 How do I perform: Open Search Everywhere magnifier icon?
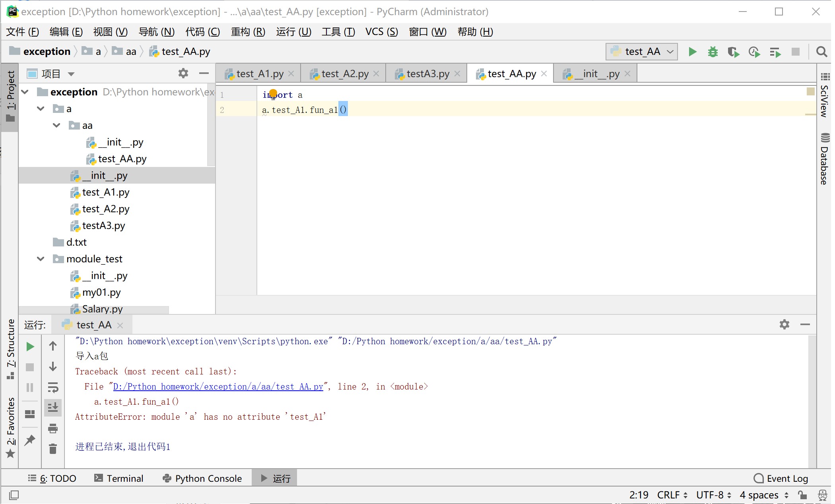point(821,52)
